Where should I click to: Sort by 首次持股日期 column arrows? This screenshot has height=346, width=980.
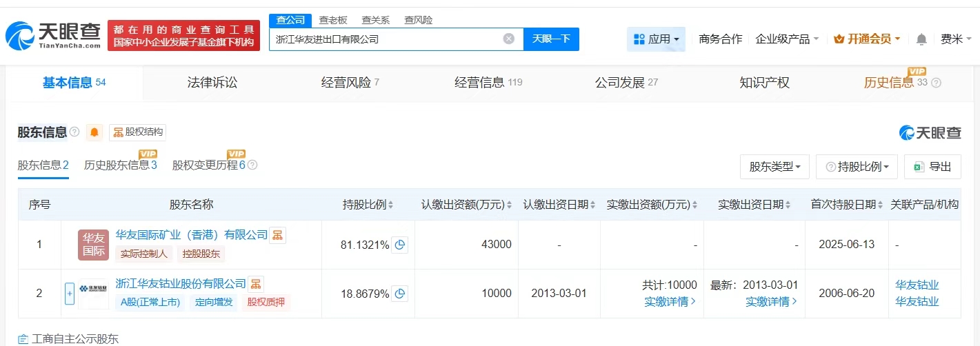click(x=881, y=205)
